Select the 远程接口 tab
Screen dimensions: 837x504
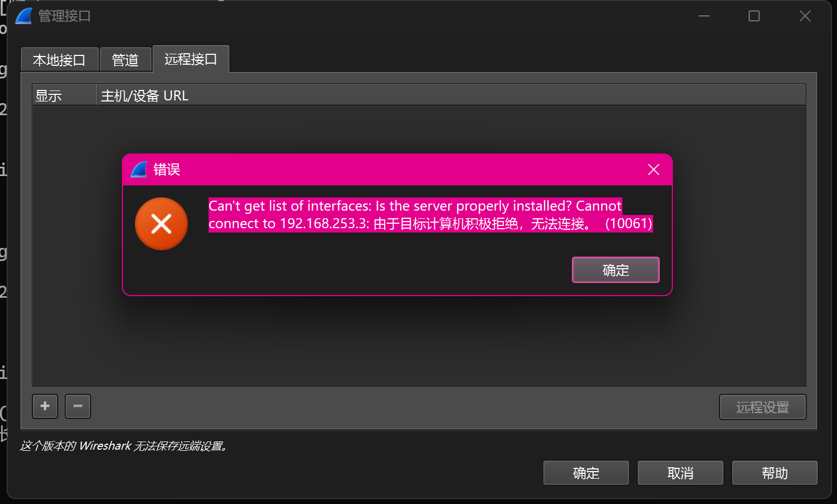190,59
